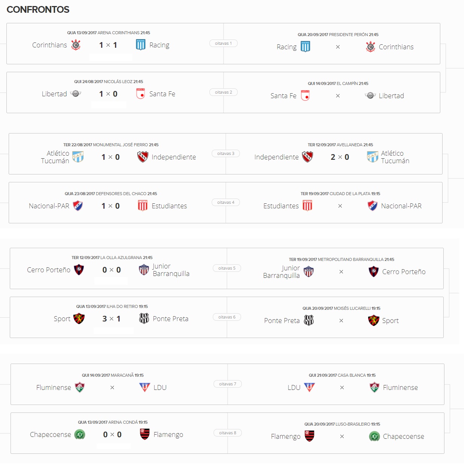Screen dimensions: 464x476
Task: Click Racing crest in 13/09 match
Action: click(x=141, y=45)
